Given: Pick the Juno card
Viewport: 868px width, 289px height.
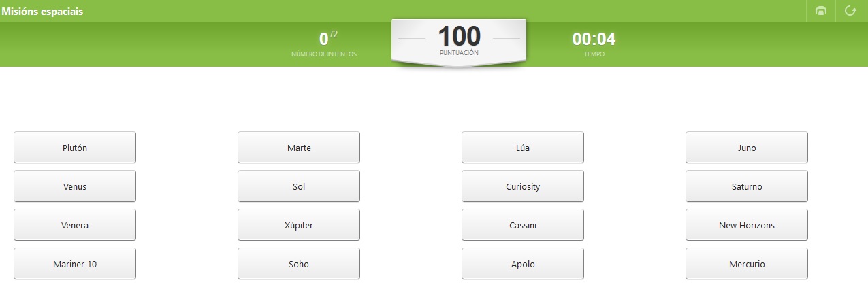Looking at the screenshot, I should click(x=747, y=148).
